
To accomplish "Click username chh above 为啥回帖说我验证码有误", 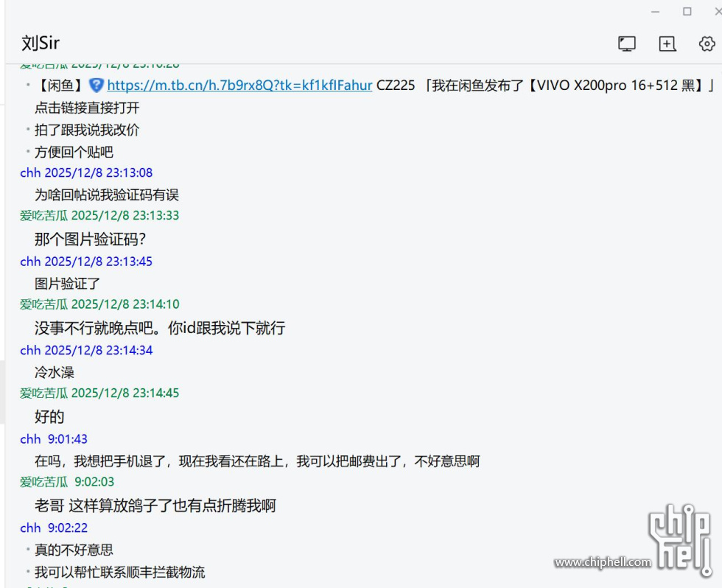I will (29, 172).
